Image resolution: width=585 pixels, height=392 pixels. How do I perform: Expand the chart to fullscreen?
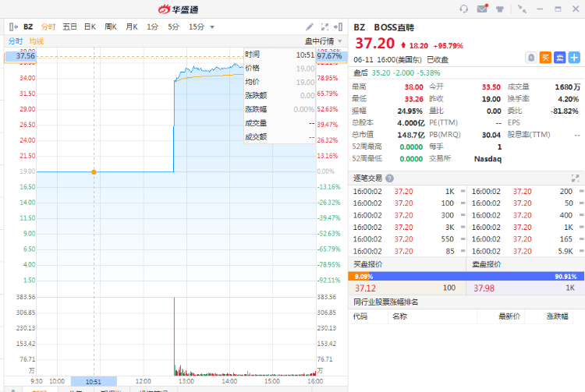[x=324, y=26]
